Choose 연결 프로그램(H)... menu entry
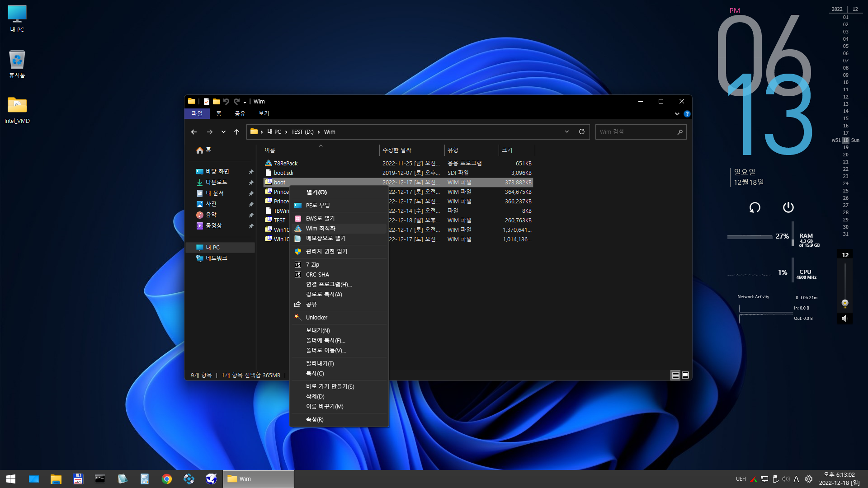The image size is (868, 488). tap(339, 284)
